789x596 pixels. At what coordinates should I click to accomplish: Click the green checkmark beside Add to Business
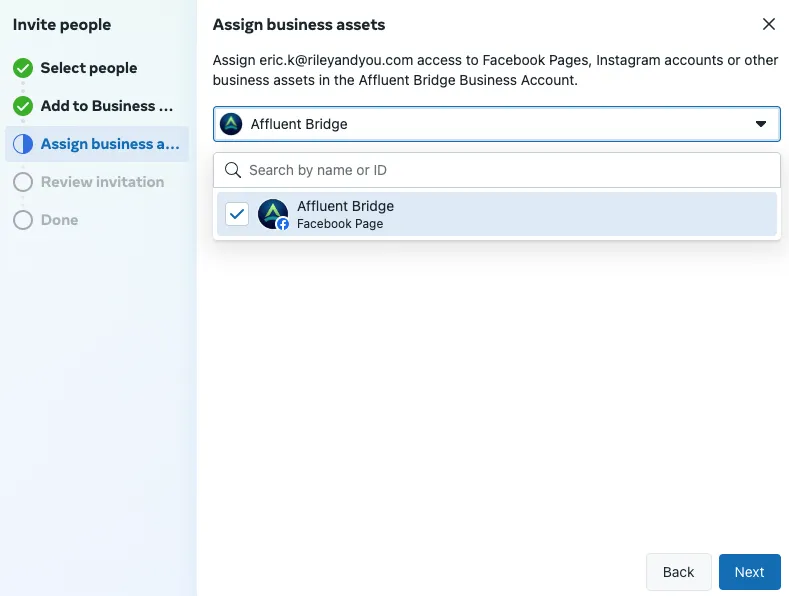(x=23, y=106)
